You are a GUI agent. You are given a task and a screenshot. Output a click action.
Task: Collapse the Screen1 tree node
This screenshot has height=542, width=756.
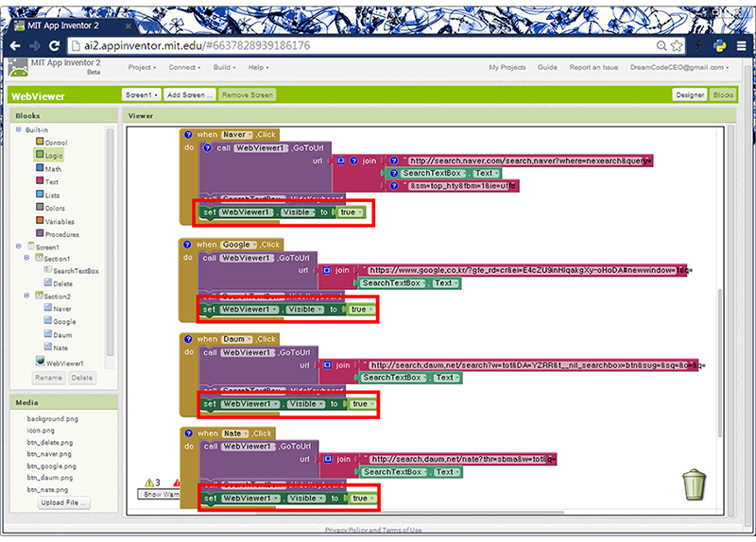click(x=18, y=246)
